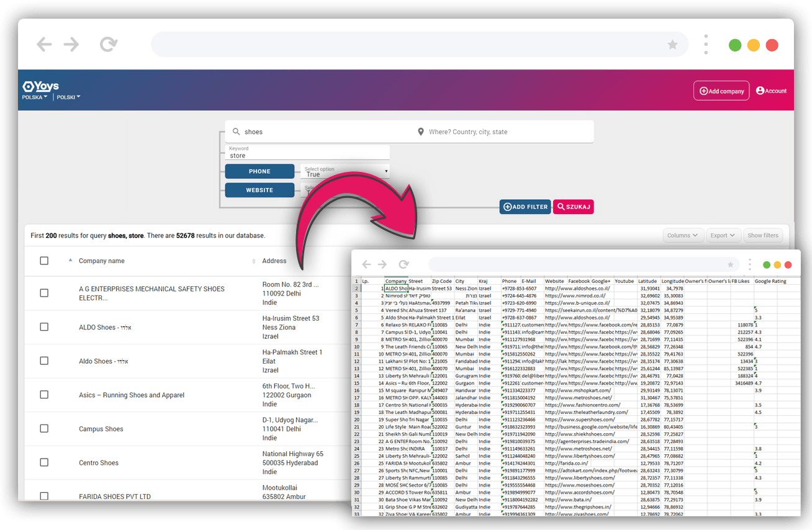Screen dimensions: 812x530
Task: Click A G ENTERPRISES MECHANICAL SAFETY SHOES
Action: coord(151,293)
